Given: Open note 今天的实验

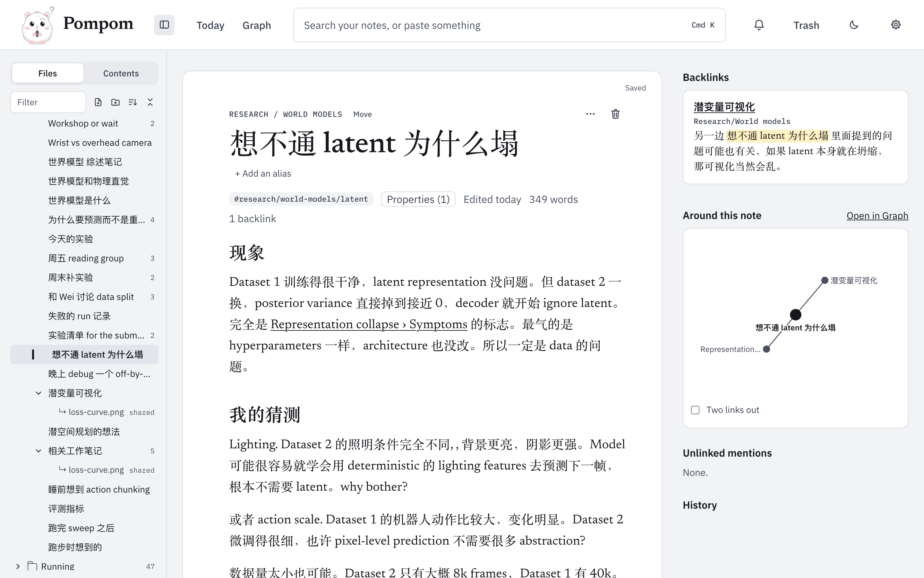Looking at the screenshot, I should pos(84,239).
